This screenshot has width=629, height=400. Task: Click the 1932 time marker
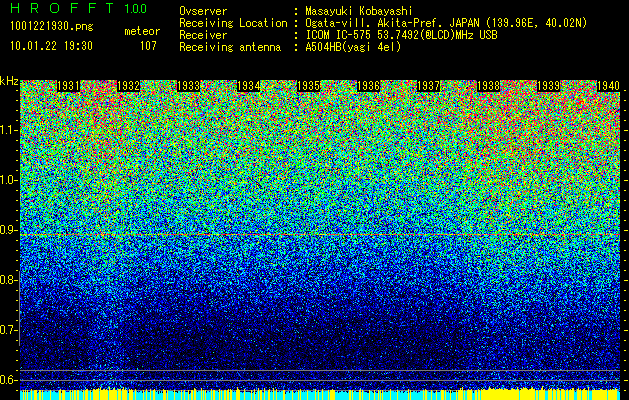tap(128, 86)
